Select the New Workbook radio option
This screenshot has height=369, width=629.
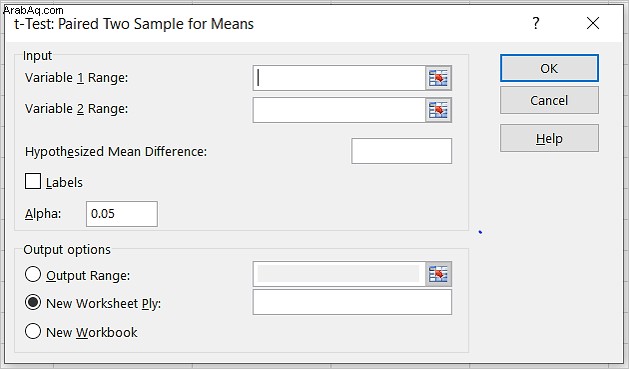[33, 332]
